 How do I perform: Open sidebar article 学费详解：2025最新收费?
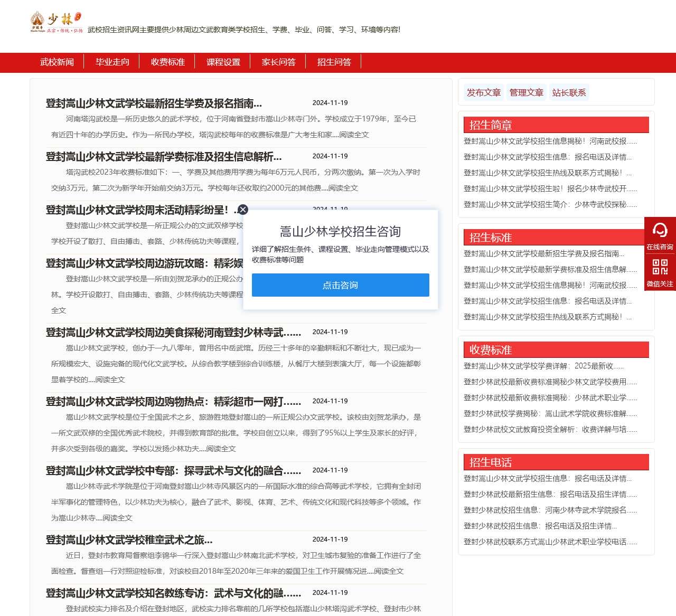[x=544, y=365]
